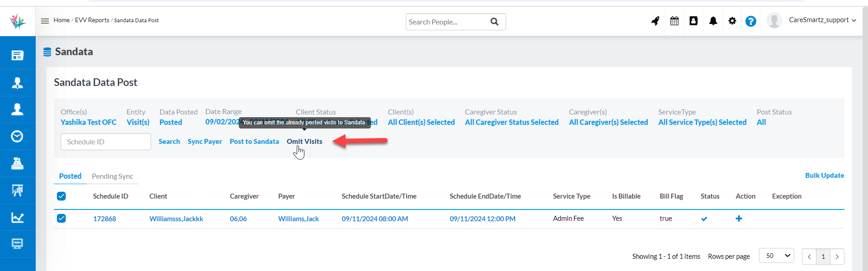
Task: Click the magnifier search icon
Action: tap(494, 22)
